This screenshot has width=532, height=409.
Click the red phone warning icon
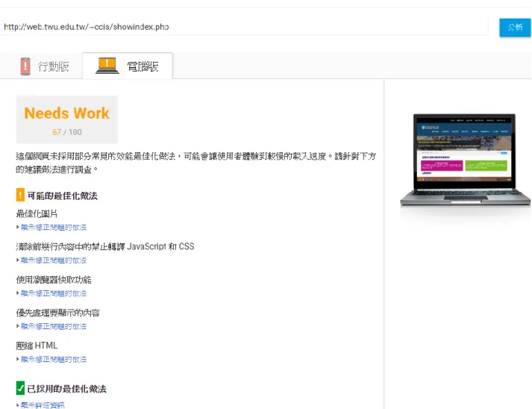25,66
